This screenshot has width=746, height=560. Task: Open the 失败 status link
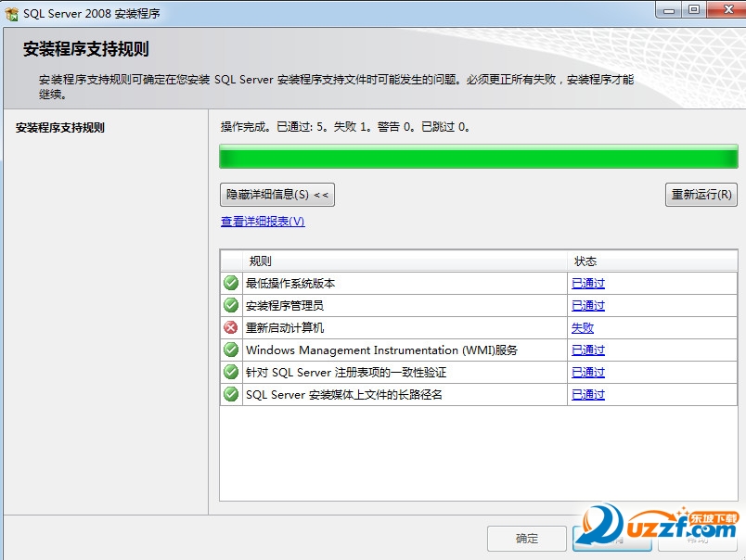coord(583,328)
